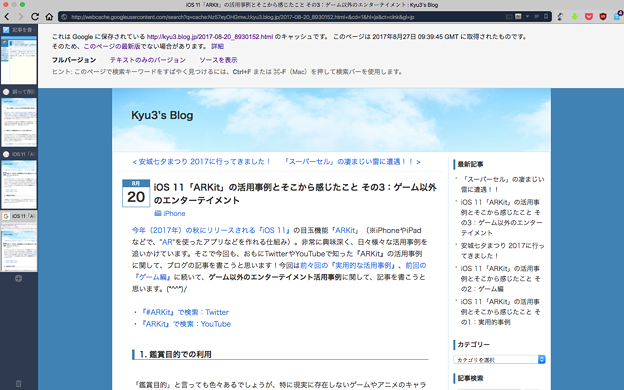
Task: Click the 最新記事 sidebar heading
Action: pos(470,164)
